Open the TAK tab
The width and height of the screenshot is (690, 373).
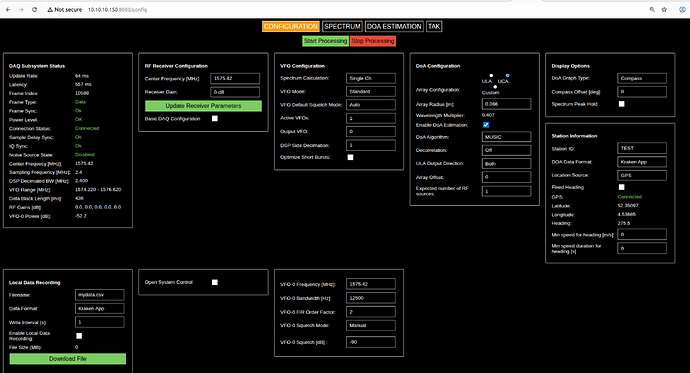coord(434,26)
